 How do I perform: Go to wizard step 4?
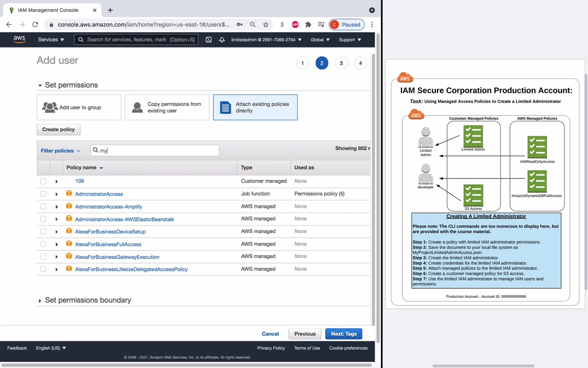[360, 63]
